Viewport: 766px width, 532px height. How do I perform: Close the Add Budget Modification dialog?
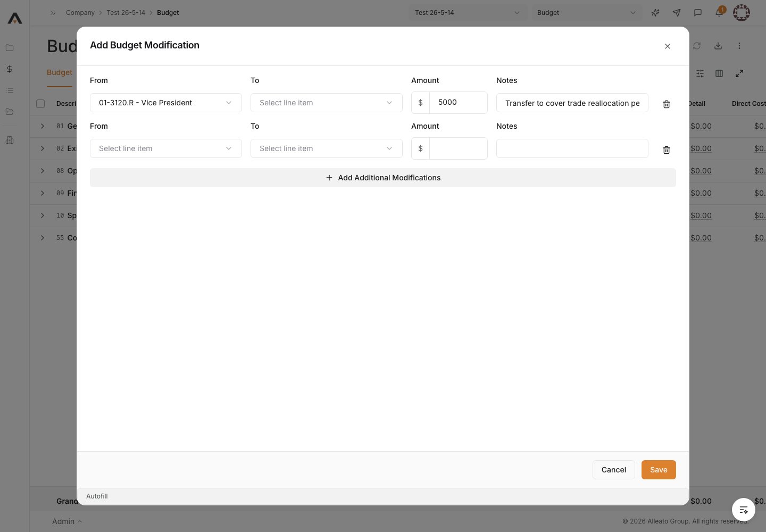[x=668, y=46]
